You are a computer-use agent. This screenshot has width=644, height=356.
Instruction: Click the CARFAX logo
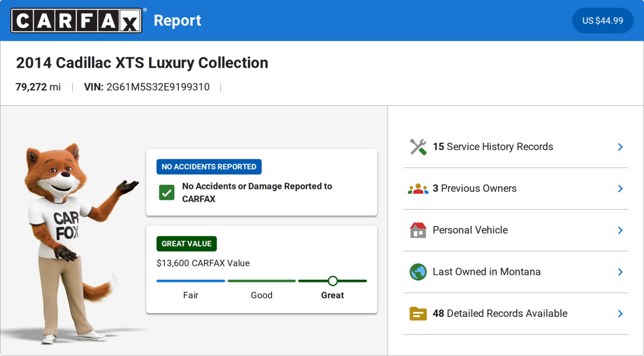click(76, 20)
